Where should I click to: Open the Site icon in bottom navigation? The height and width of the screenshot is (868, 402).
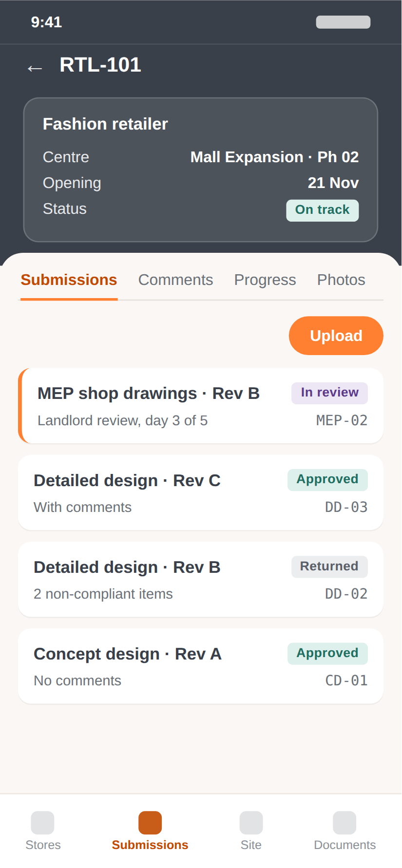coord(251,823)
